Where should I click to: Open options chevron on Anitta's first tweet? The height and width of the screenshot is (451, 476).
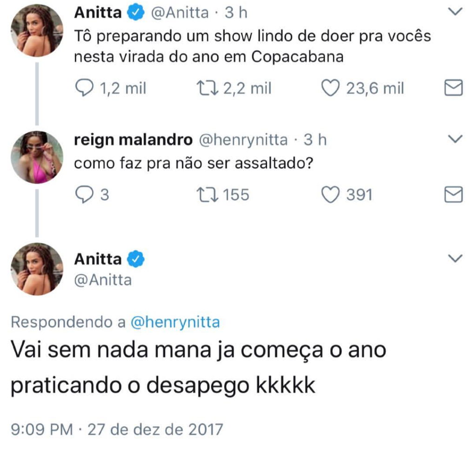point(455,12)
